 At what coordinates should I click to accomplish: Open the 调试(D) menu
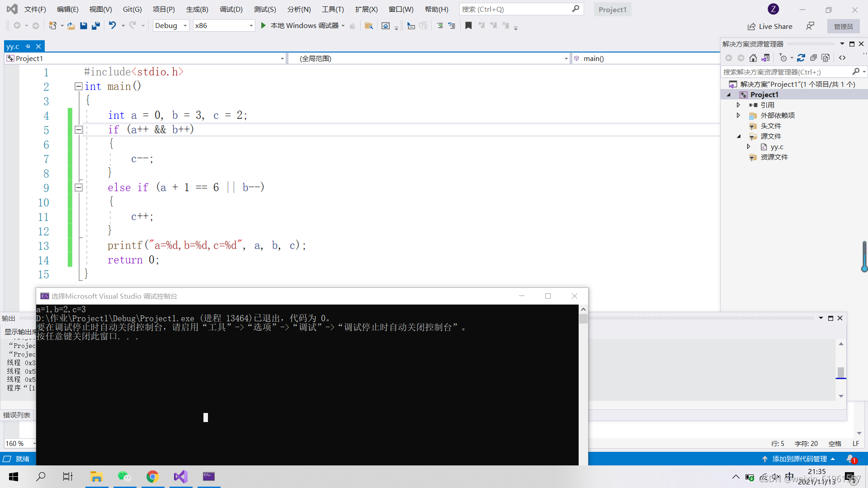(x=231, y=9)
